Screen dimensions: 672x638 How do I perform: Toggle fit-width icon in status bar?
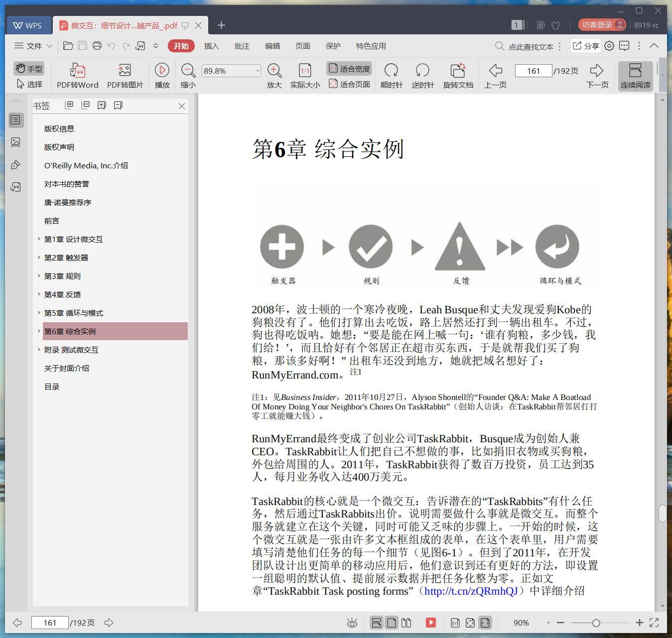[x=485, y=623]
